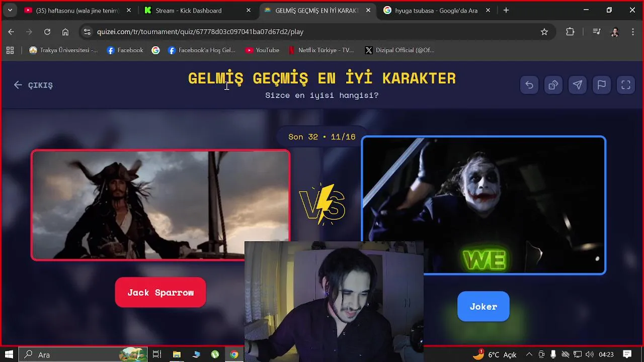This screenshot has height=362, width=644.
Task: Click the address bar URL
Action: click(x=200, y=32)
